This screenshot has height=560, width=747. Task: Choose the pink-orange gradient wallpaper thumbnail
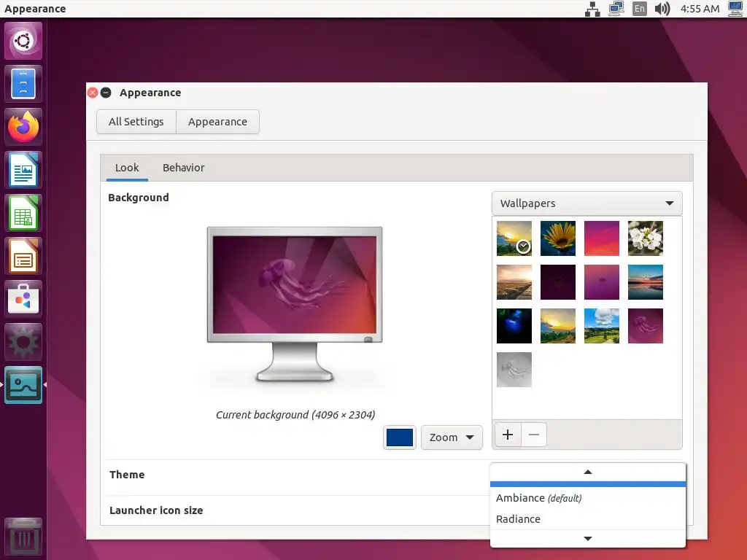tap(602, 238)
